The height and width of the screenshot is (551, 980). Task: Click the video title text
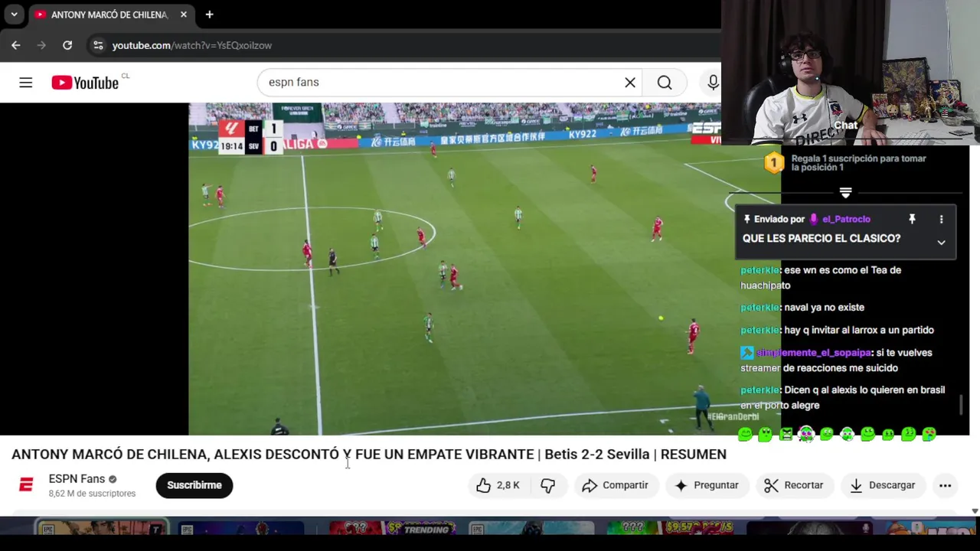[x=369, y=455]
